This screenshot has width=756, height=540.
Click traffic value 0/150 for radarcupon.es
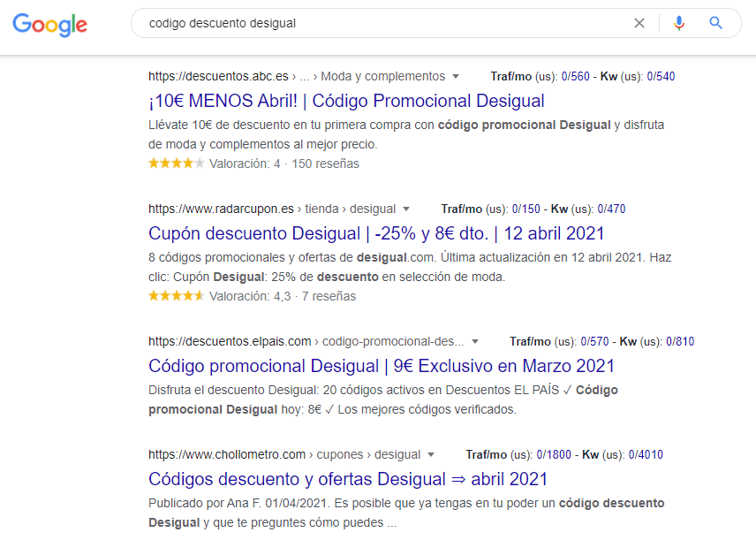click(526, 209)
